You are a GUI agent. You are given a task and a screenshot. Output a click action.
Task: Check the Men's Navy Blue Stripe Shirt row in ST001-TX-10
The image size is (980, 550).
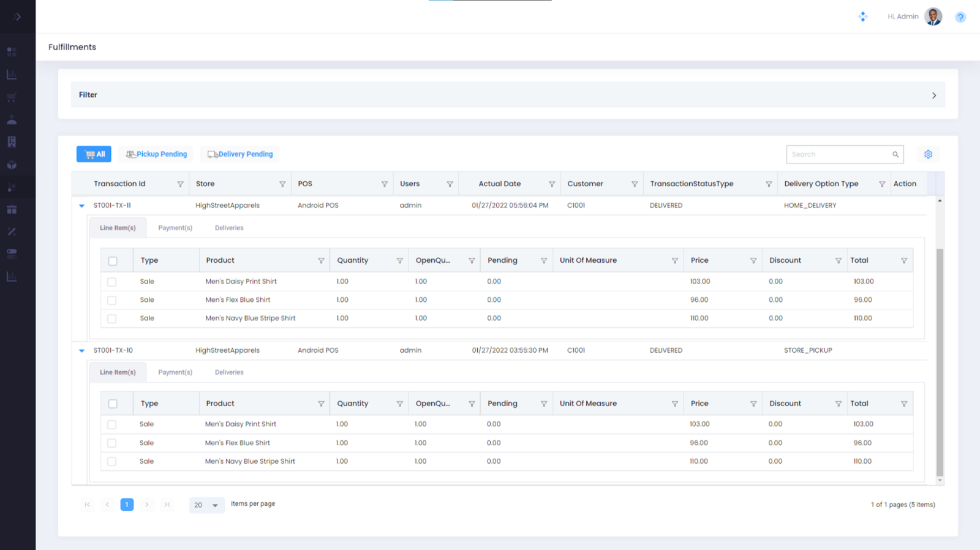click(111, 462)
